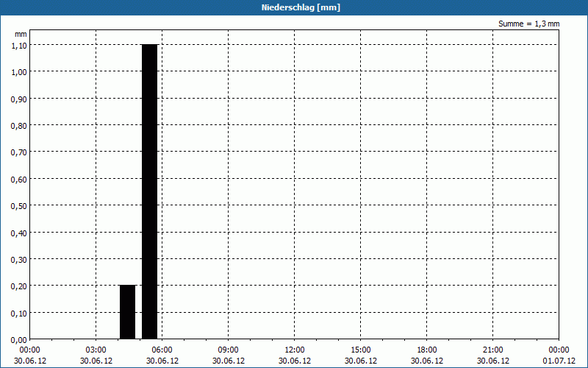Click the Niederschlag [mm] chart title

pyautogui.click(x=301, y=7)
